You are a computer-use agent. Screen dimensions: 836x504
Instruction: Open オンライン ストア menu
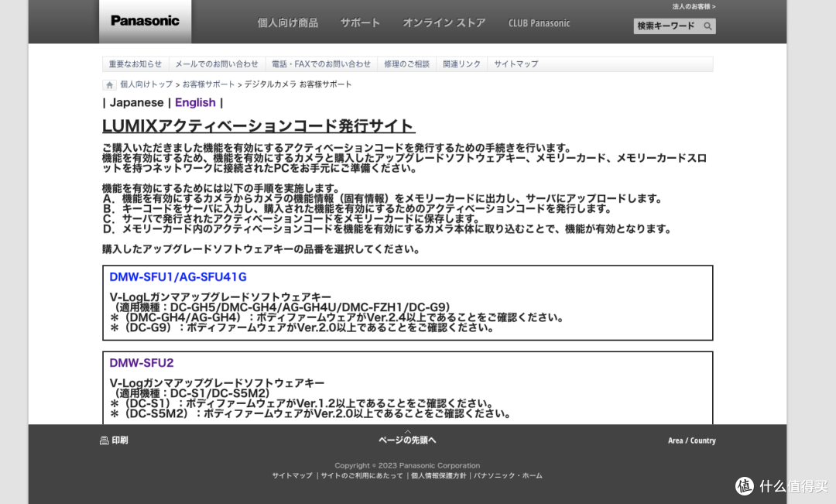444,23
